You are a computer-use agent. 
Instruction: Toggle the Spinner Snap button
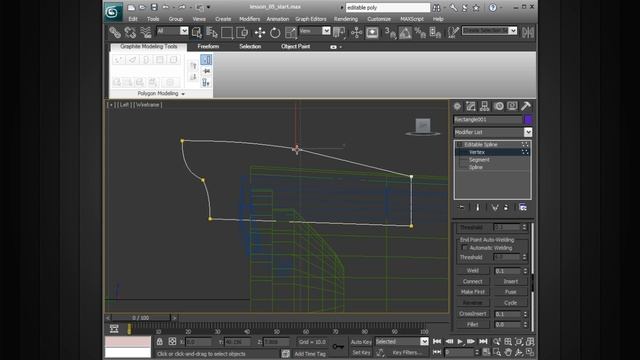[x=435, y=32]
